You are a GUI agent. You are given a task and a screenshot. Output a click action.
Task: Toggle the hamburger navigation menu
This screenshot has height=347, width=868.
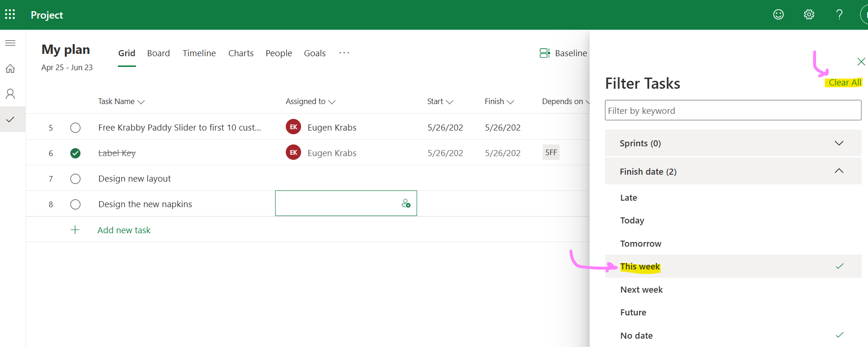(10, 43)
